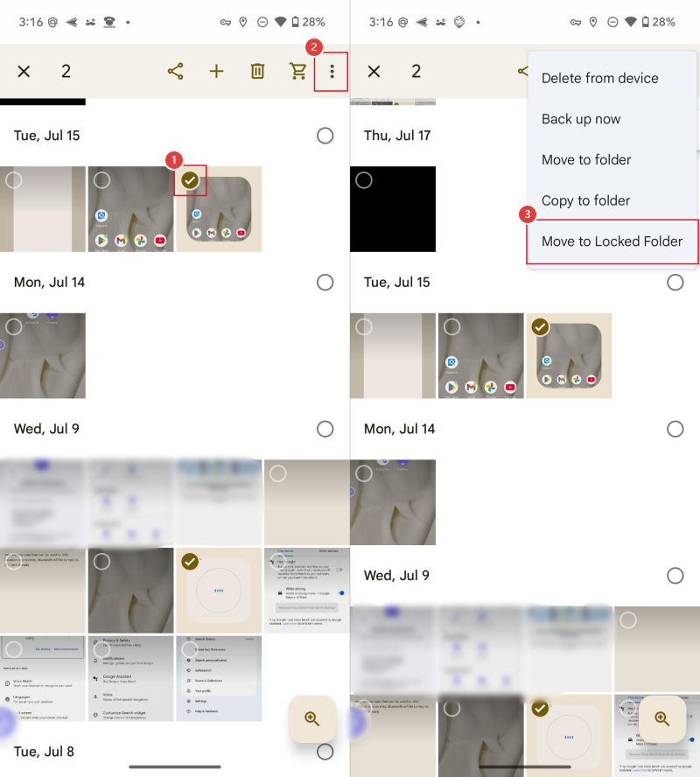Tap Back up now
The width and height of the screenshot is (700, 777).
580,118
